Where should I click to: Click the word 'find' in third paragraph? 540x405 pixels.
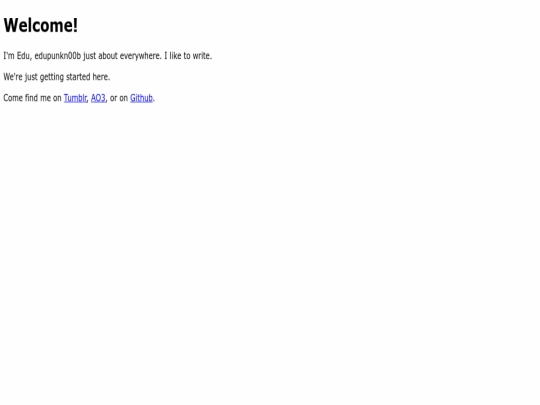pos(31,98)
